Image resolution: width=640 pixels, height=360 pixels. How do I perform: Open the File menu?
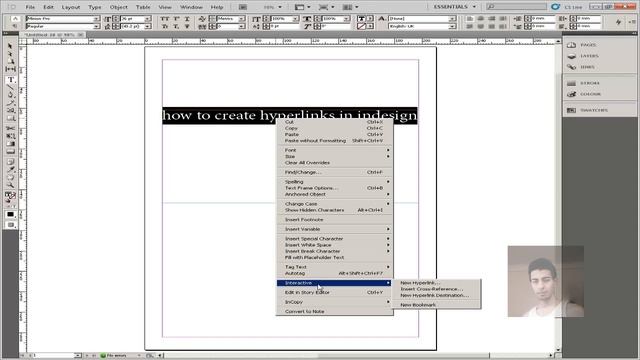coord(30,7)
